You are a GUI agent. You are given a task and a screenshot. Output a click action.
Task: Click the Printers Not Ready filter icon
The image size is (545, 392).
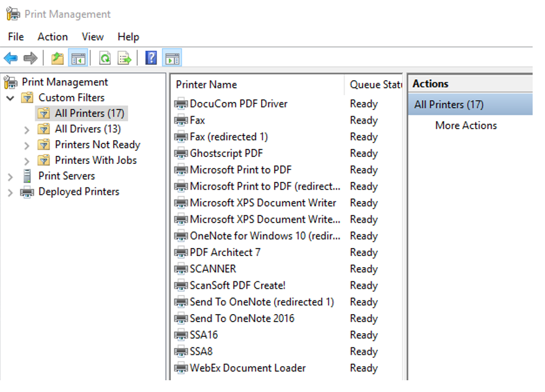[x=44, y=145]
